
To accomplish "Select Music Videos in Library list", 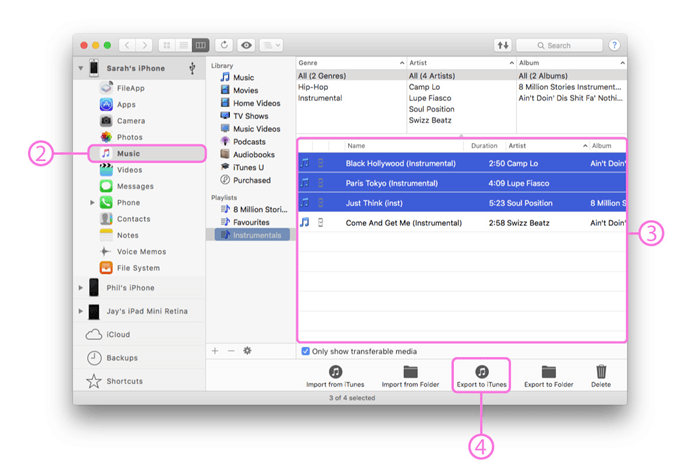I will tap(250, 129).
